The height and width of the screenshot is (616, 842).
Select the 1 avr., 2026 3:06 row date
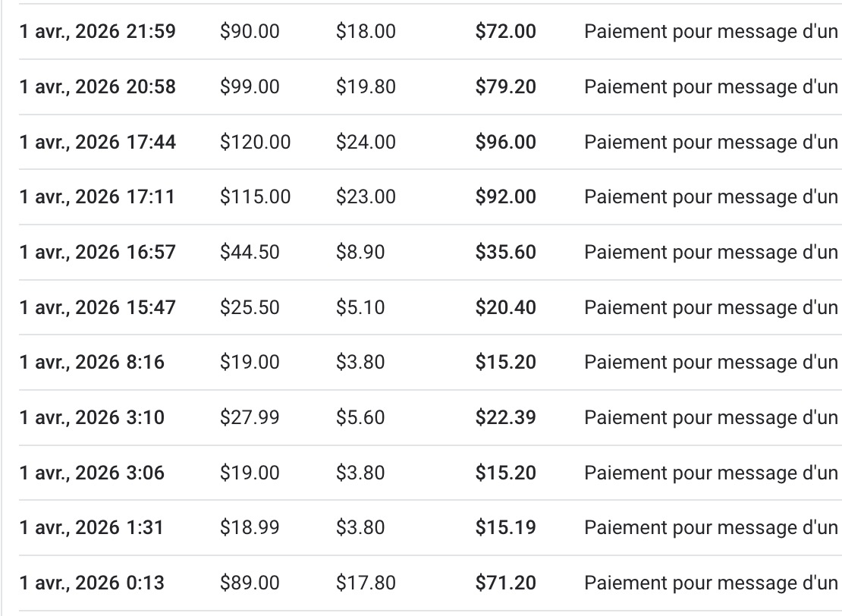coord(92,473)
